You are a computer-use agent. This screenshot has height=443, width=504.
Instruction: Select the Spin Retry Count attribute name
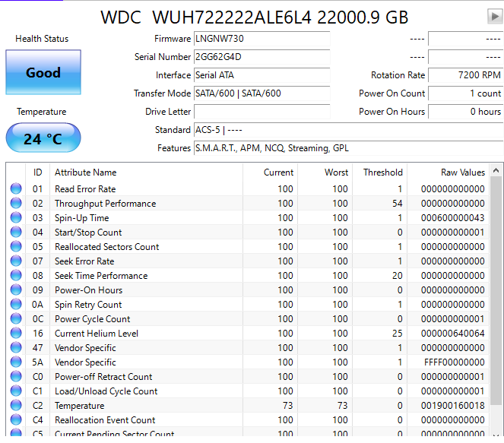(x=88, y=305)
